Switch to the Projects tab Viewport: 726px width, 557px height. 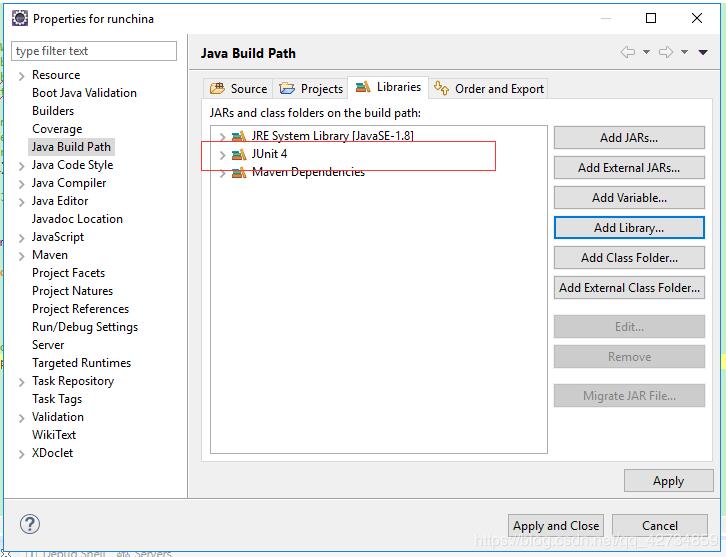(311, 88)
